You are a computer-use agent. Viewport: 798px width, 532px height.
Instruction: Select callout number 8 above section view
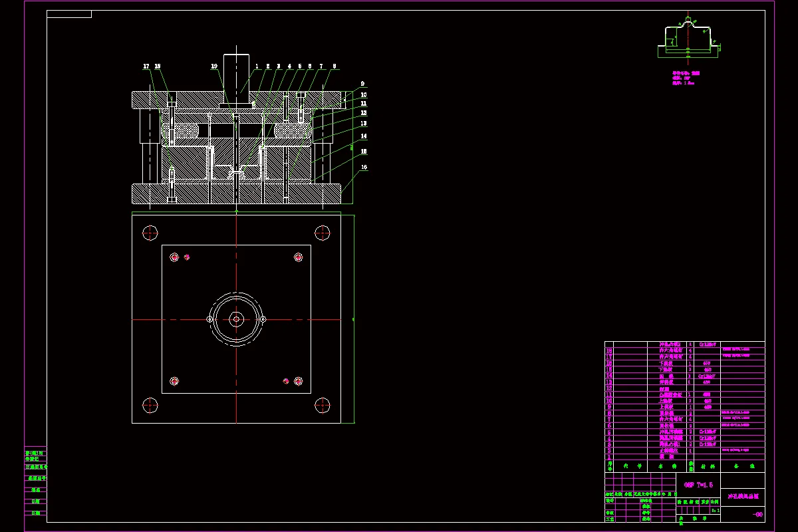coord(334,66)
